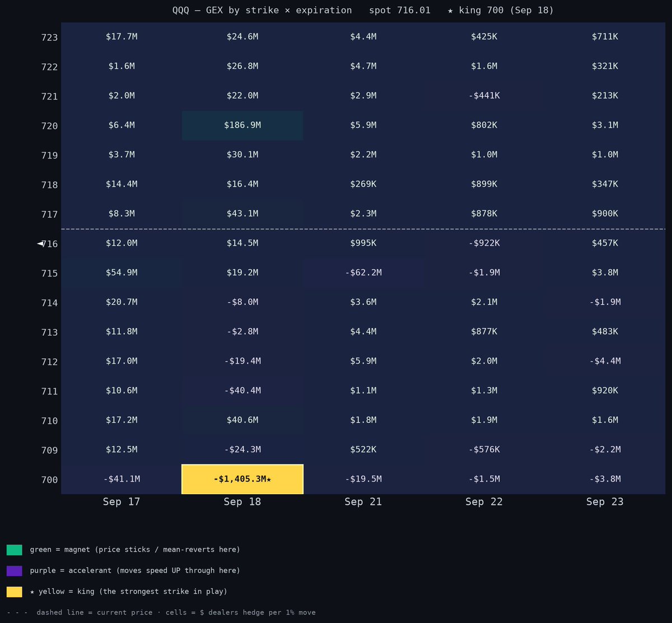This screenshot has width=672, height=623.
Task: Select strike label 718
Action: [49, 185]
